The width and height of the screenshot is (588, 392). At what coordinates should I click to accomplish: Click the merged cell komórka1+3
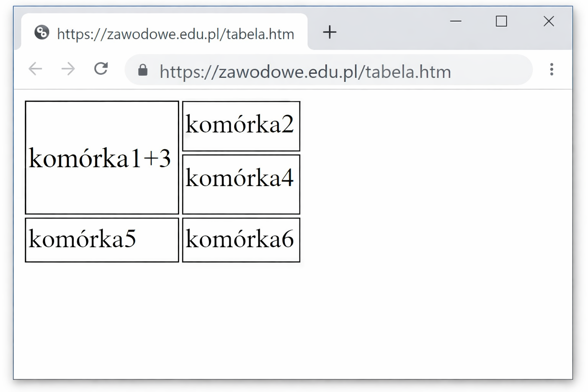tap(102, 158)
